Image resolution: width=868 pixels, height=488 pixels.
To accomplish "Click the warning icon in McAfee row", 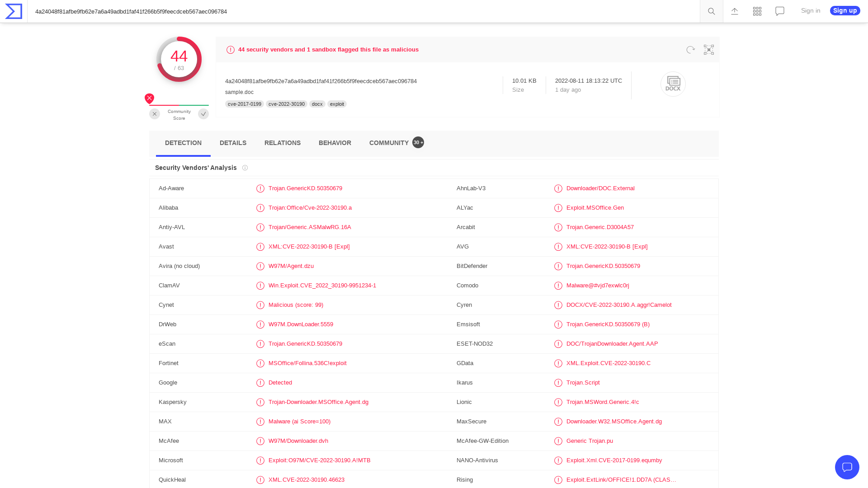I will coord(260,441).
